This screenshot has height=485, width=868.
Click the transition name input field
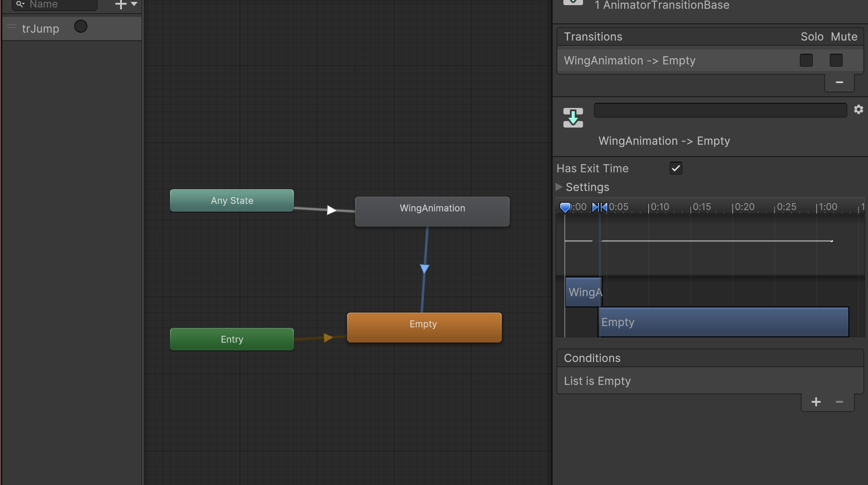tap(719, 110)
